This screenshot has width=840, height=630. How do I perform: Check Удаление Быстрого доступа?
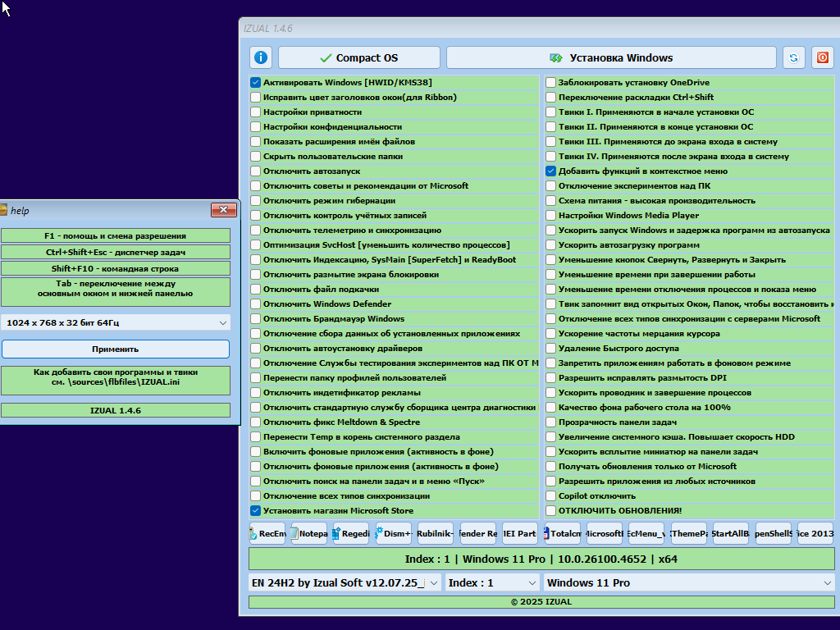[550, 348]
